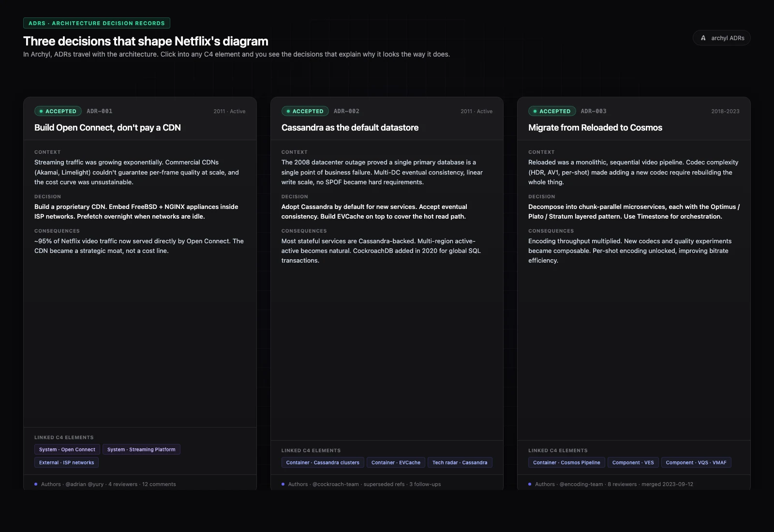Click the Linked C4 Elements label in ADR-001
774x532 pixels.
click(64, 437)
